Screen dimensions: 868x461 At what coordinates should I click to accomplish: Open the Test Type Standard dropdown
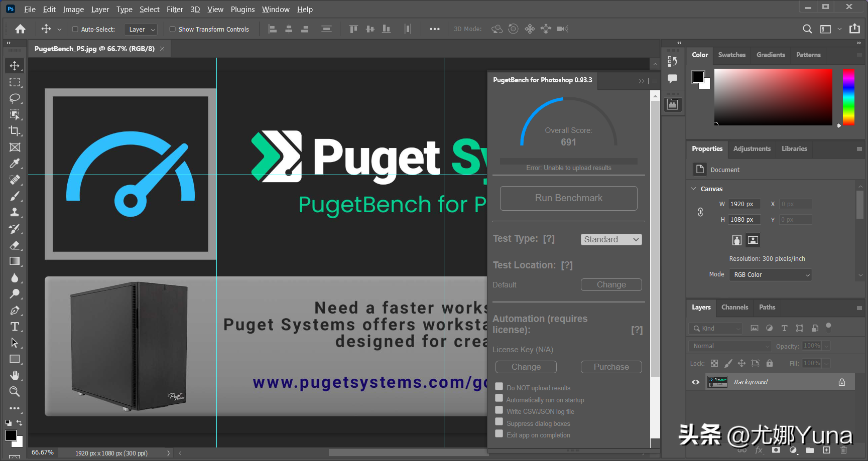[611, 240]
